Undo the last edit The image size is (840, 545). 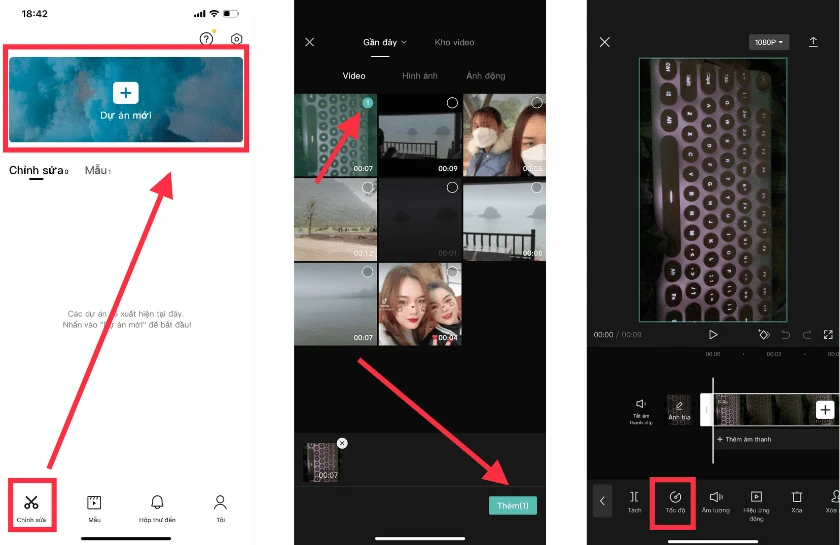[785, 335]
